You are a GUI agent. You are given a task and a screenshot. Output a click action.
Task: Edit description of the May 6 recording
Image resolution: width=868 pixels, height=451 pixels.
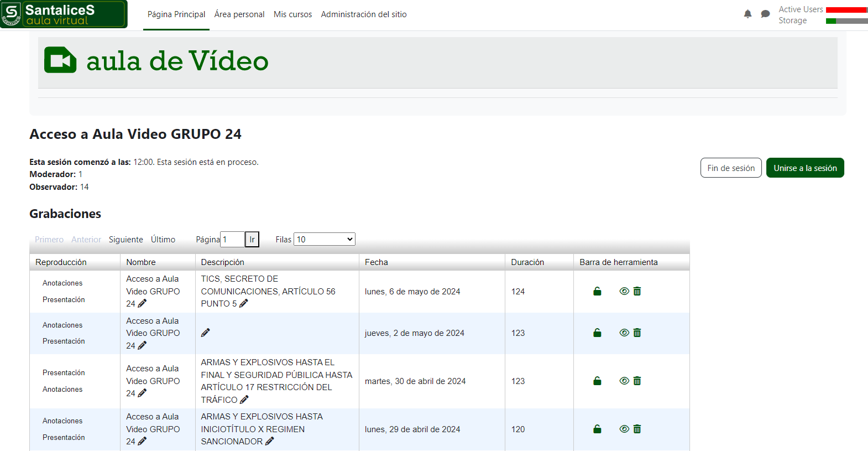[x=244, y=303]
